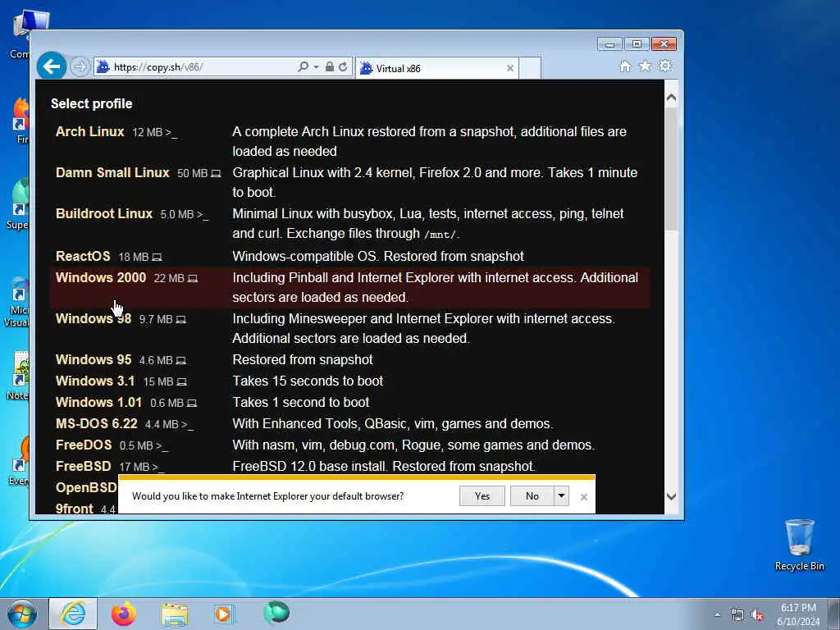
Task: Open the address bar dropdown arrow
Action: [x=316, y=67]
